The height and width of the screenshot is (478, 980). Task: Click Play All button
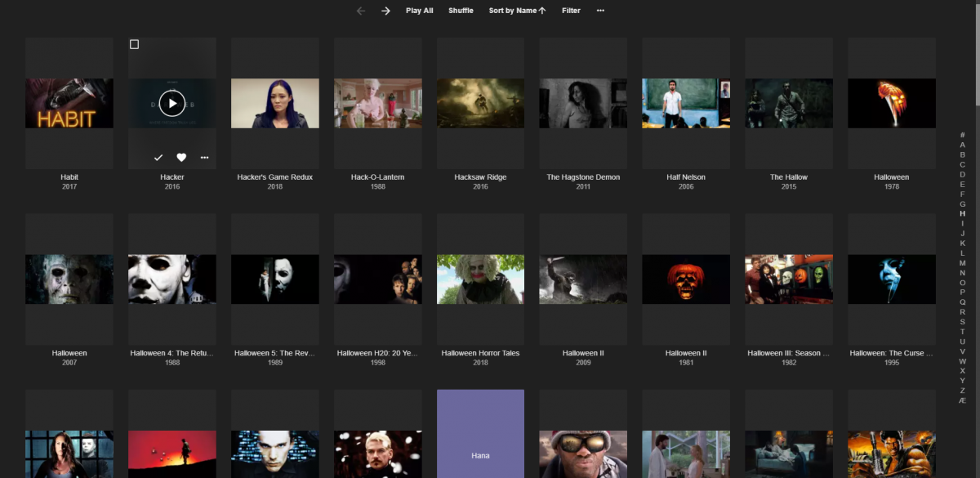coord(420,11)
